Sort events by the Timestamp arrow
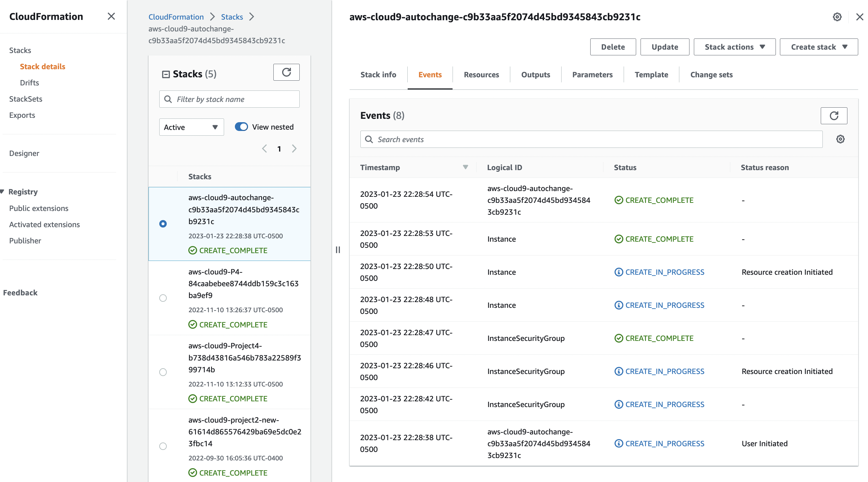This screenshot has width=868, height=482. point(466,167)
